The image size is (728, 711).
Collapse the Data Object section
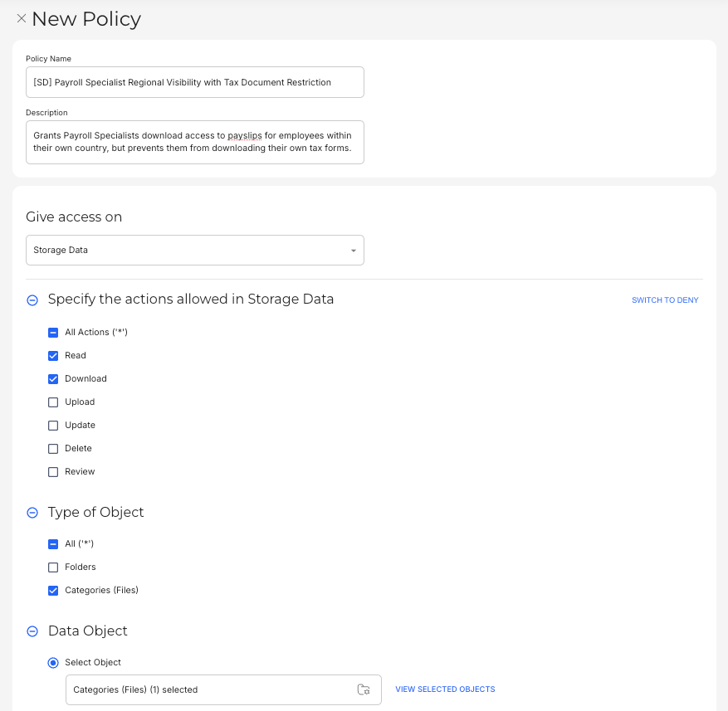click(x=32, y=631)
